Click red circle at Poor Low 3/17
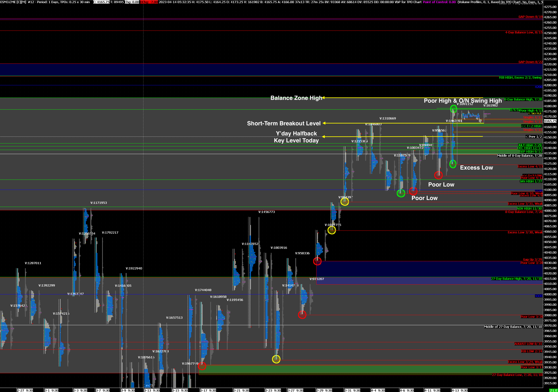This screenshot has width=558, height=392. [202, 366]
